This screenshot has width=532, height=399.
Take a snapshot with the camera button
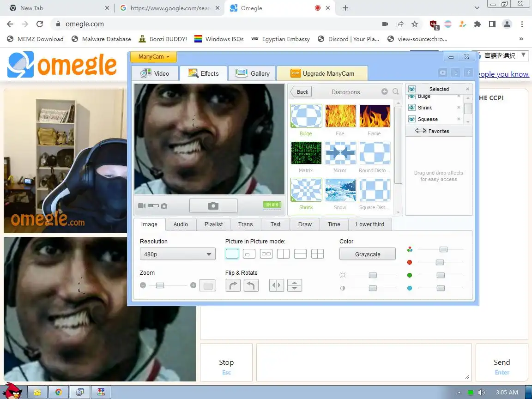[213, 206]
